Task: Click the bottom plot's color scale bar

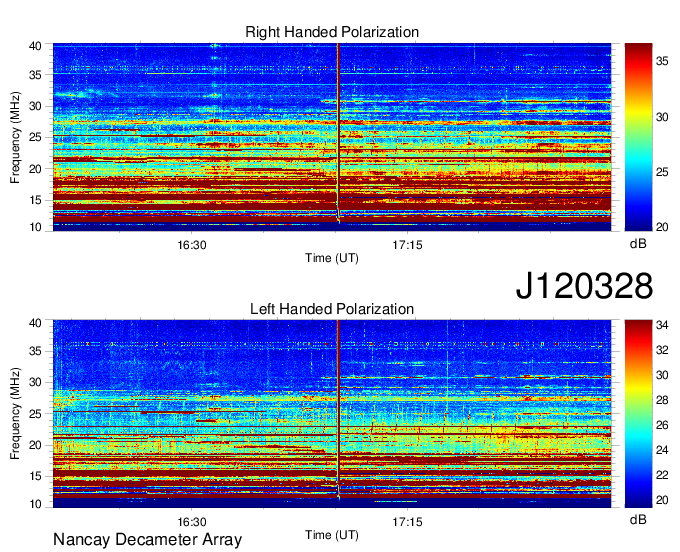Action: pyautogui.click(x=638, y=414)
